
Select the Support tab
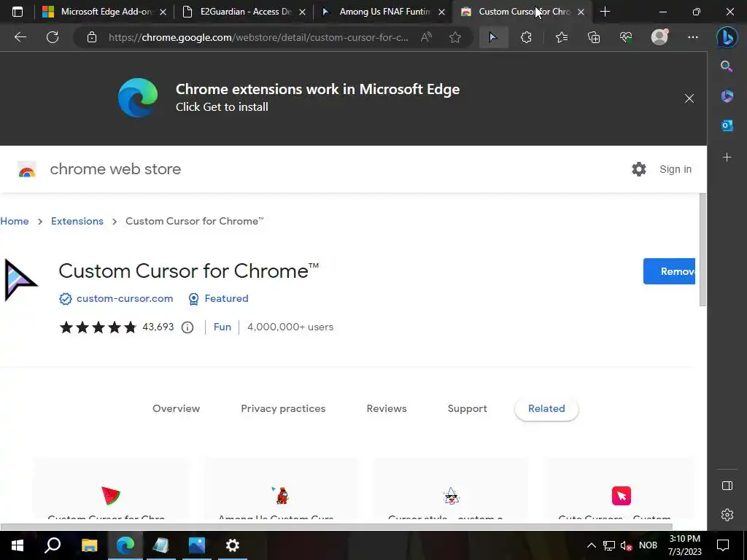tap(468, 408)
